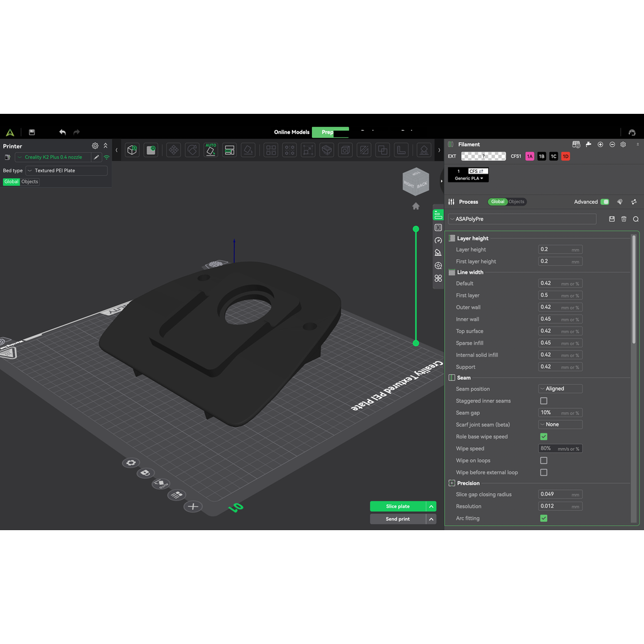Edit the printer preset with pencil icon

pos(96,157)
